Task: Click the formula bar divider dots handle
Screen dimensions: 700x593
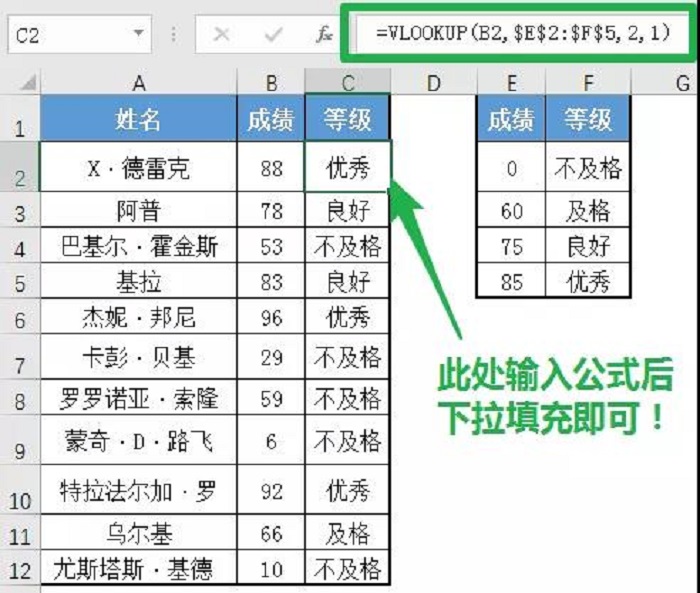Action: pos(173,34)
